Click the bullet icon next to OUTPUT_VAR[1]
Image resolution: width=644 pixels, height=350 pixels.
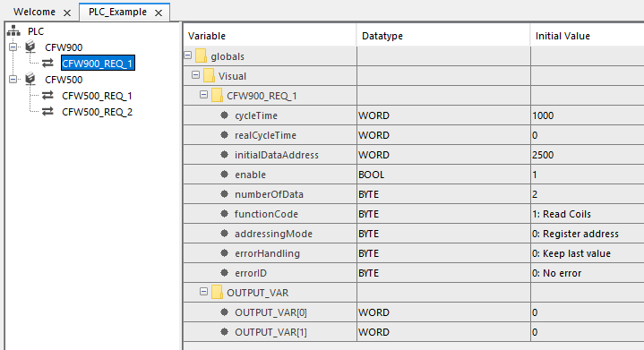pos(224,332)
